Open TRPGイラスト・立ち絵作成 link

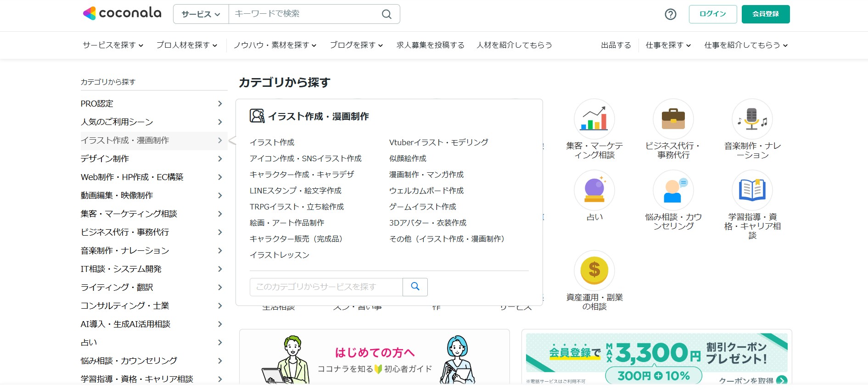click(x=297, y=207)
